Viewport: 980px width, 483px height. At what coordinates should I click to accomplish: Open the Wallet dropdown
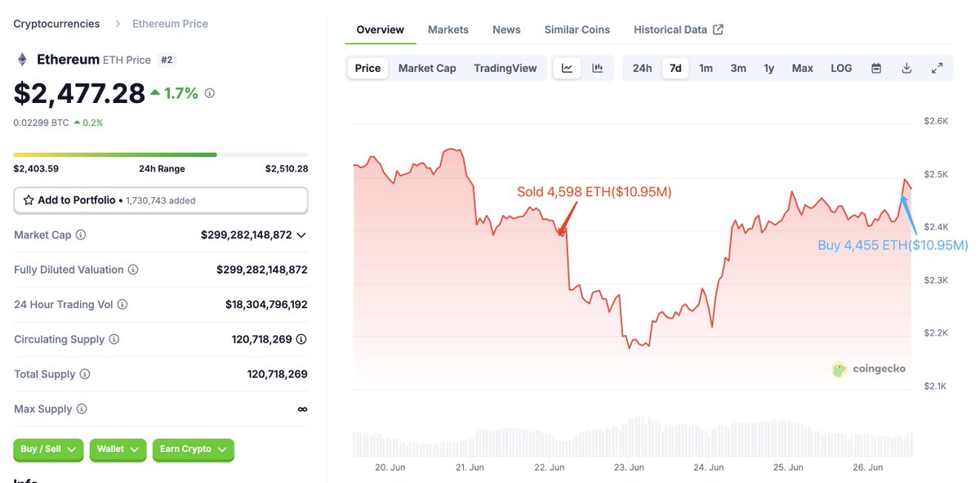coord(118,449)
